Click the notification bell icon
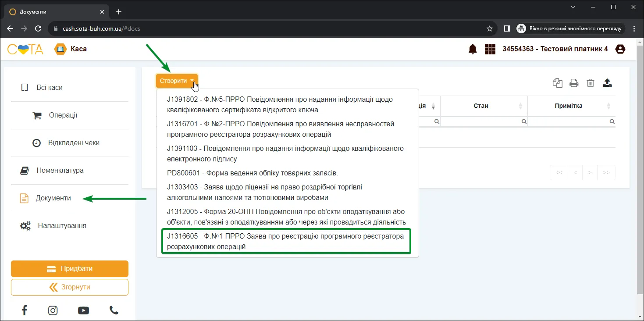644x321 pixels. tap(473, 49)
